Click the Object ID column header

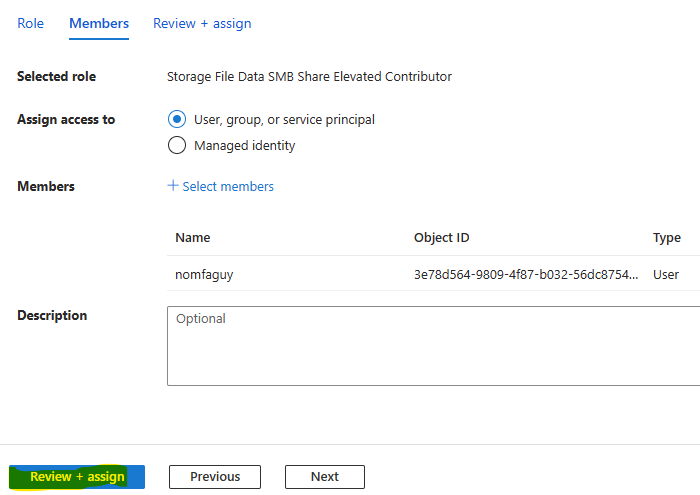[442, 237]
